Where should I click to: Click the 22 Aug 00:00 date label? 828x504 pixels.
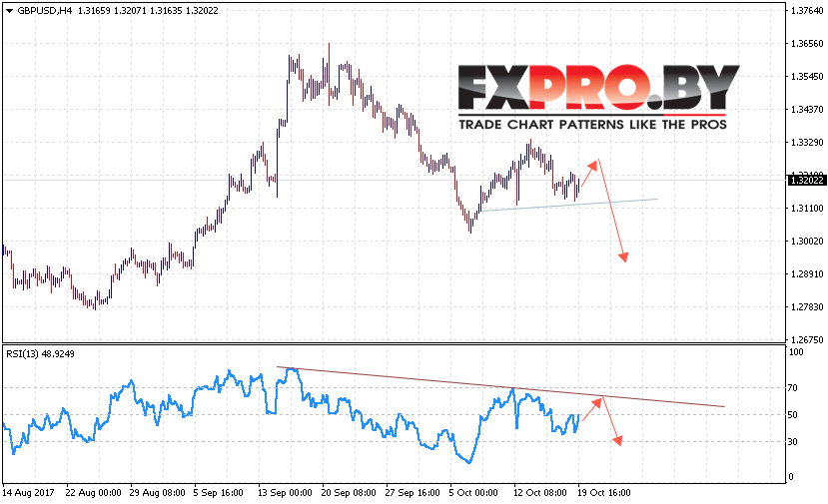click(x=94, y=493)
